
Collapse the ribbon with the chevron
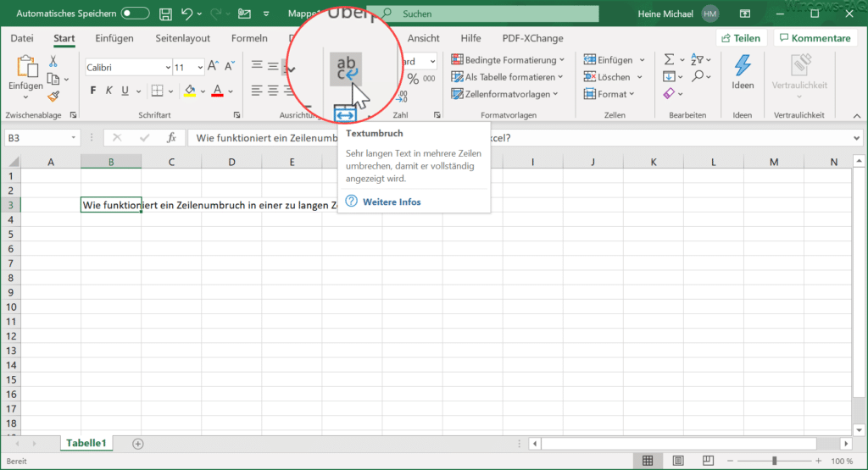tap(857, 115)
